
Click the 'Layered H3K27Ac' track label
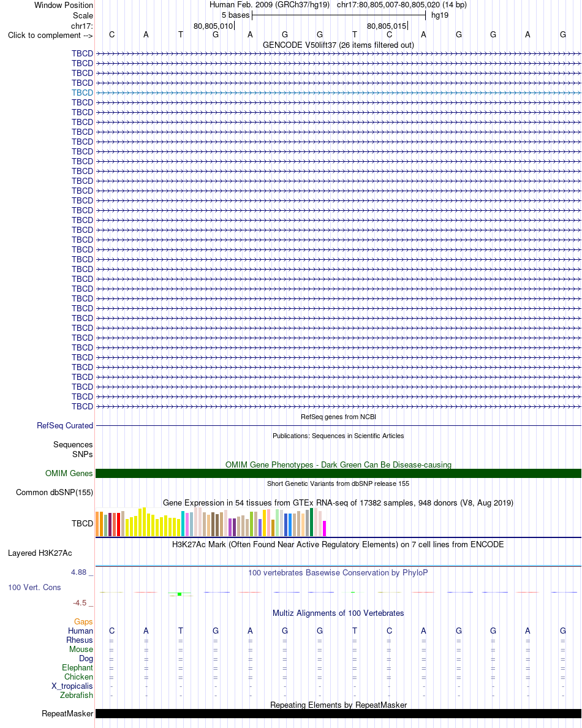pos(40,553)
